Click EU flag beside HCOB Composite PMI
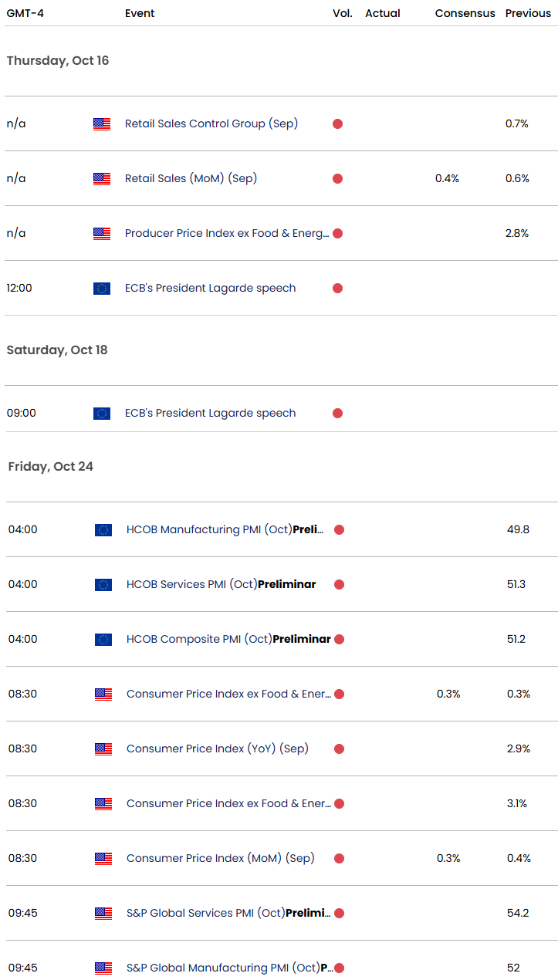The height and width of the screenshot is (980, 558). click(x=103, y=639)
